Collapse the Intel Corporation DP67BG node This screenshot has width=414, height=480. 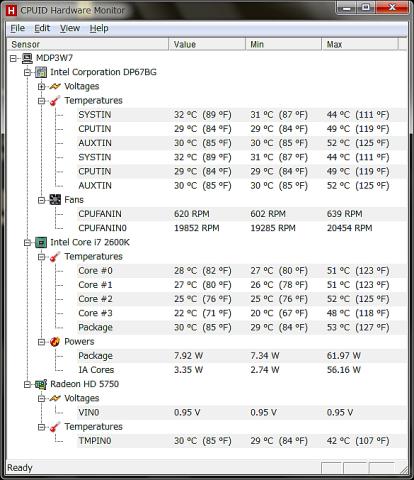[x=28, y=73]
